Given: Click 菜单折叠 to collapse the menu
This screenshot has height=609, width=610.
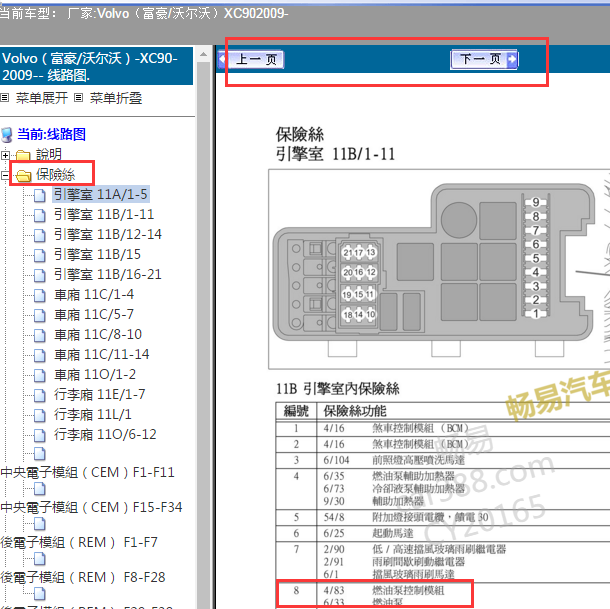Looking at the screenshot, I should pos(116,98).
